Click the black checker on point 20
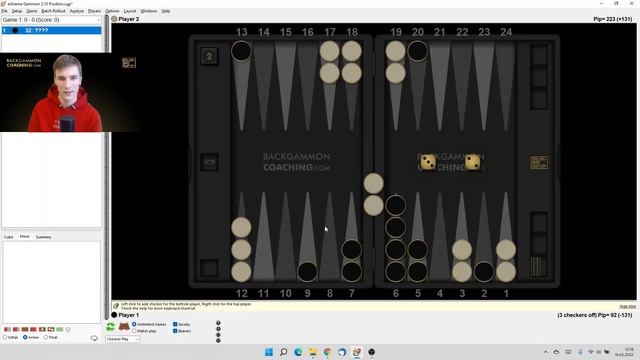The height and width of the screenshot is (360, 640). [x=418, y=51]
